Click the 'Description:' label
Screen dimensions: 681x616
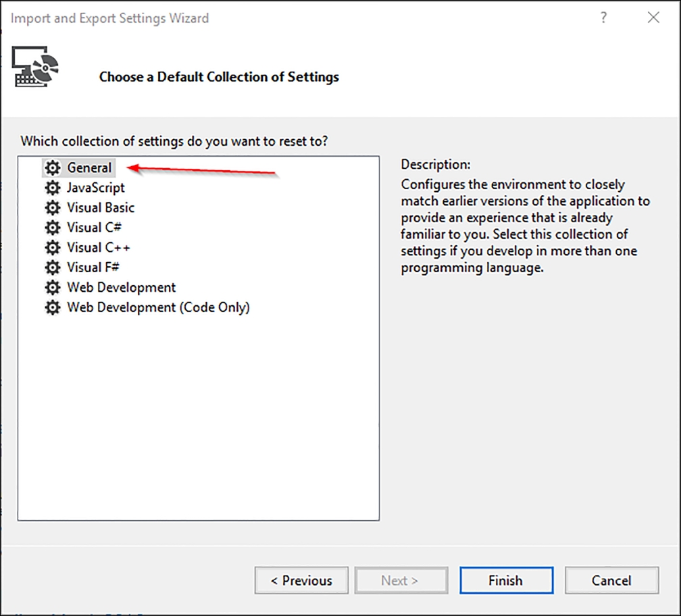436,165
